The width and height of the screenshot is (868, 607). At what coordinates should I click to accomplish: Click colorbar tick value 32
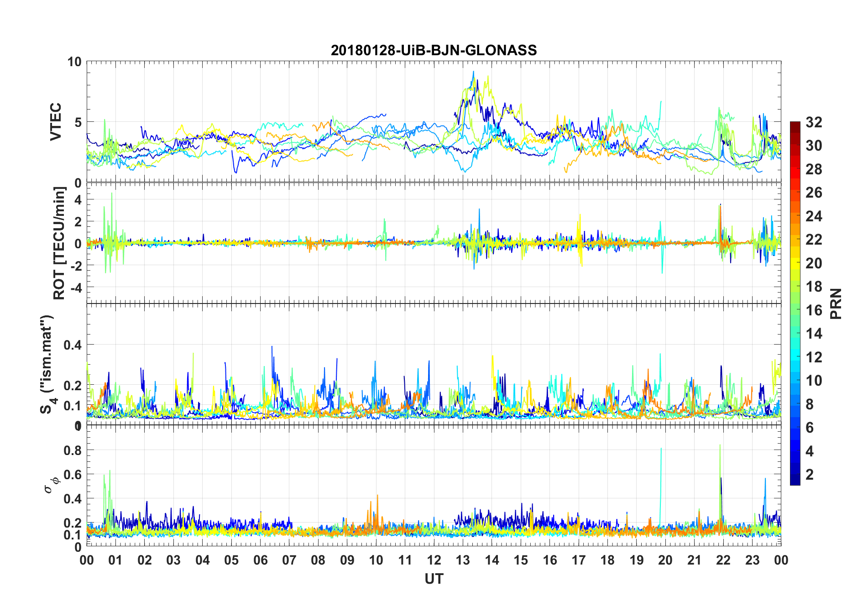[x=814, y=122]
